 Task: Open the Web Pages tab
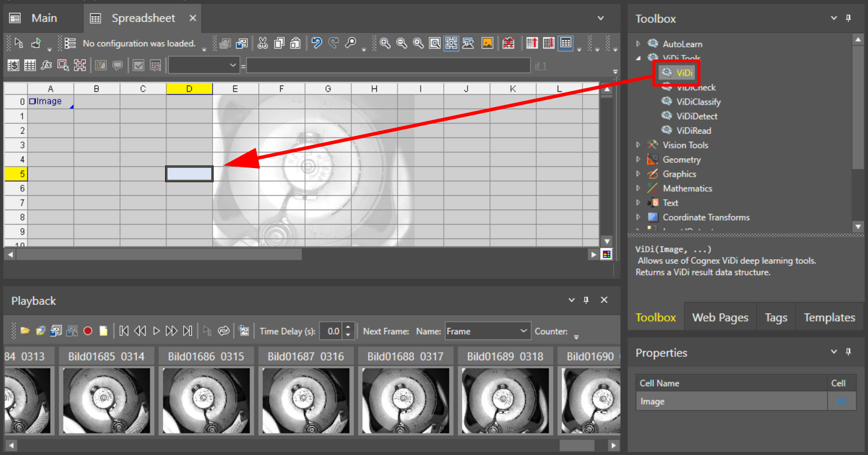[720, 318]
